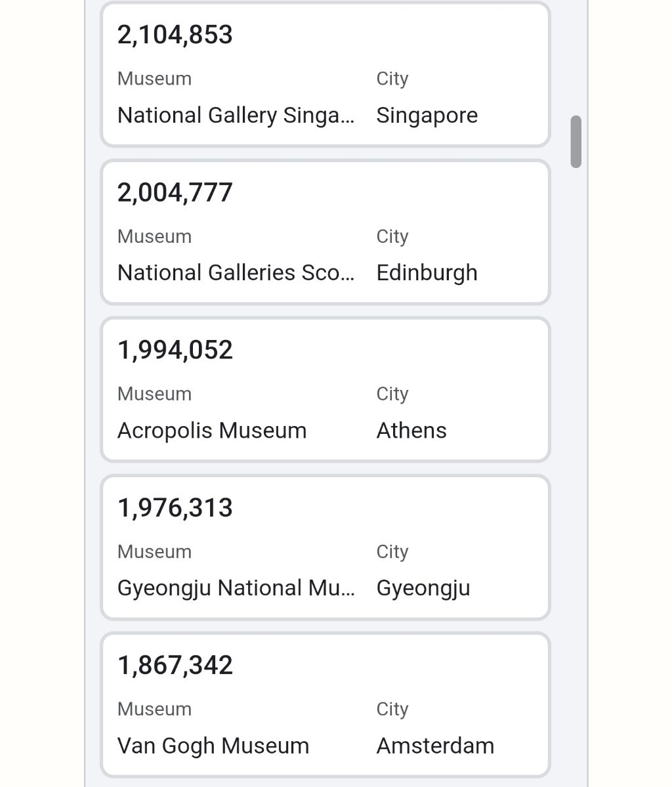672x787 pixels.
Task: Select the 1,994,052 visitor count
Action: [175, 351]
